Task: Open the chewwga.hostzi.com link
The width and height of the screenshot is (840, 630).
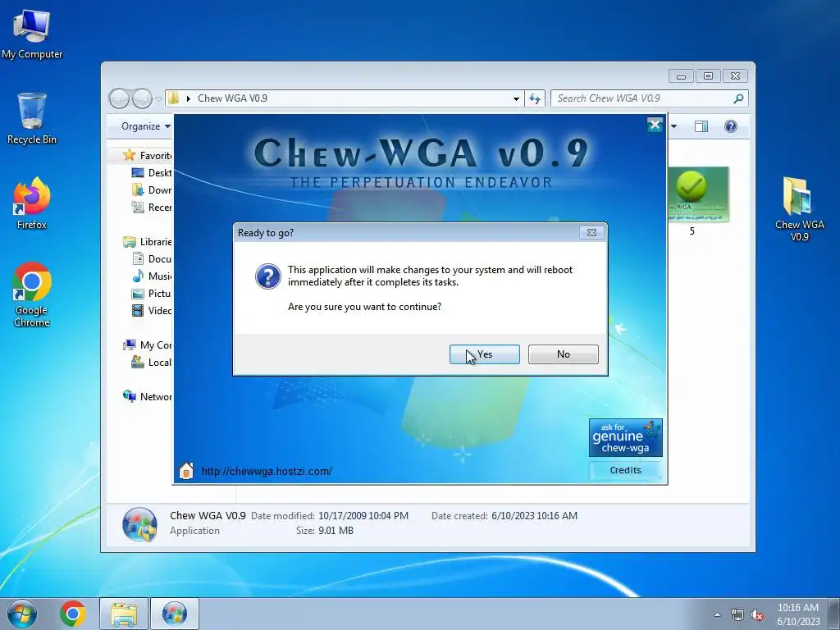Action: (267, 471)
